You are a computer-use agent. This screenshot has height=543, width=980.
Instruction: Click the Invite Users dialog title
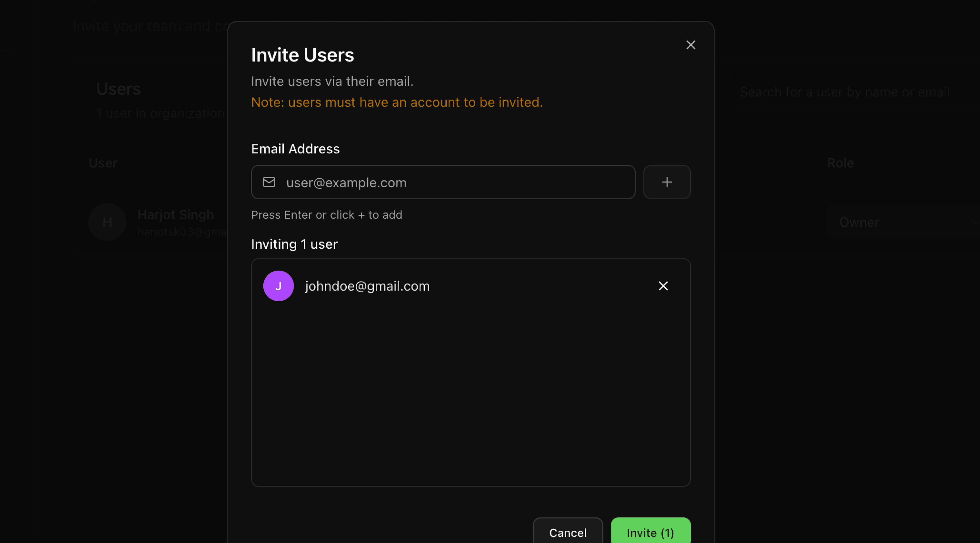[302, 55]
